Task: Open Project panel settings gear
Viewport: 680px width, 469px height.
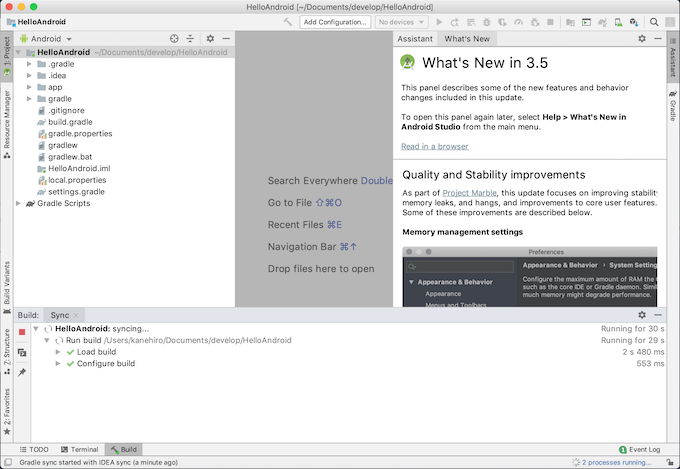Action: click(210, 39)
